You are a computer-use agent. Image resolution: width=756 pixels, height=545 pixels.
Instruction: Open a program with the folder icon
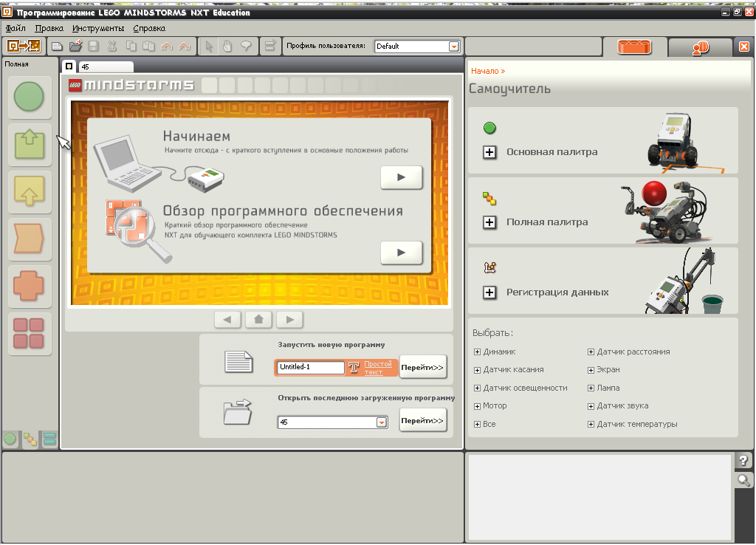[75, 47]
